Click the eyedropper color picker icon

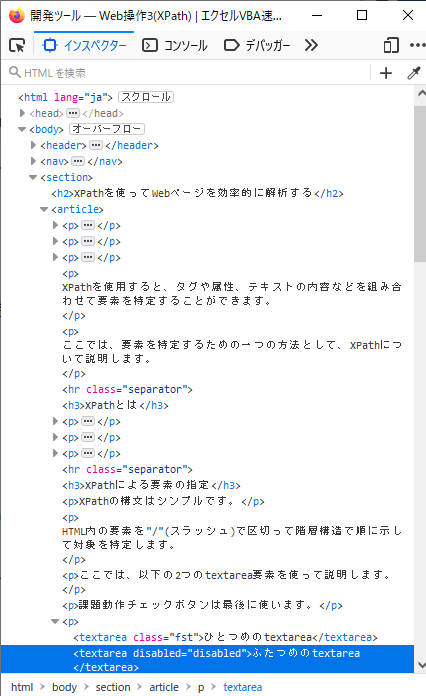pos(414,73)
